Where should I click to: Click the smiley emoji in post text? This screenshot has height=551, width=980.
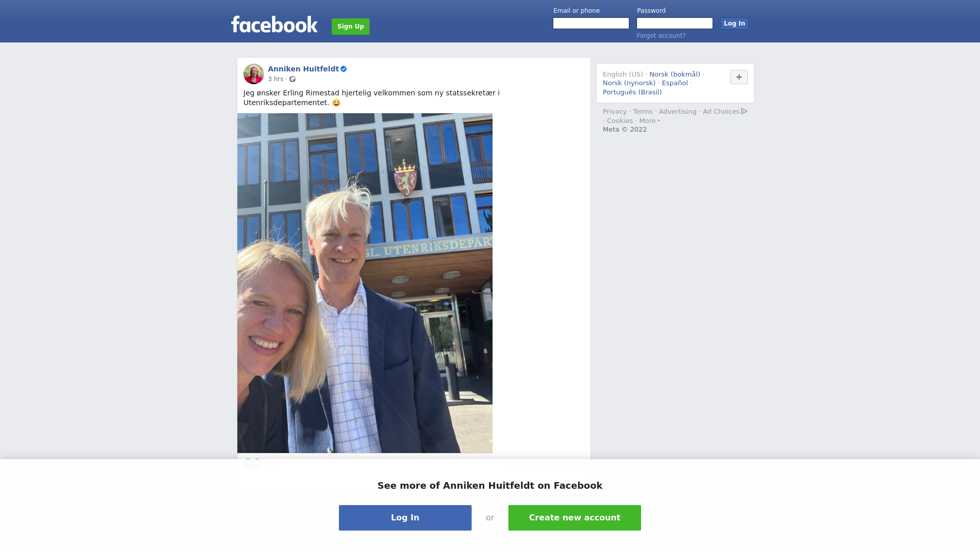click(x=336, y=103)
